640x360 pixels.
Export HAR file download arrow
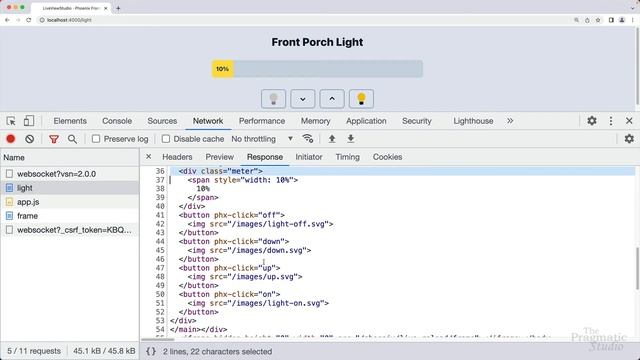[351, 139]
